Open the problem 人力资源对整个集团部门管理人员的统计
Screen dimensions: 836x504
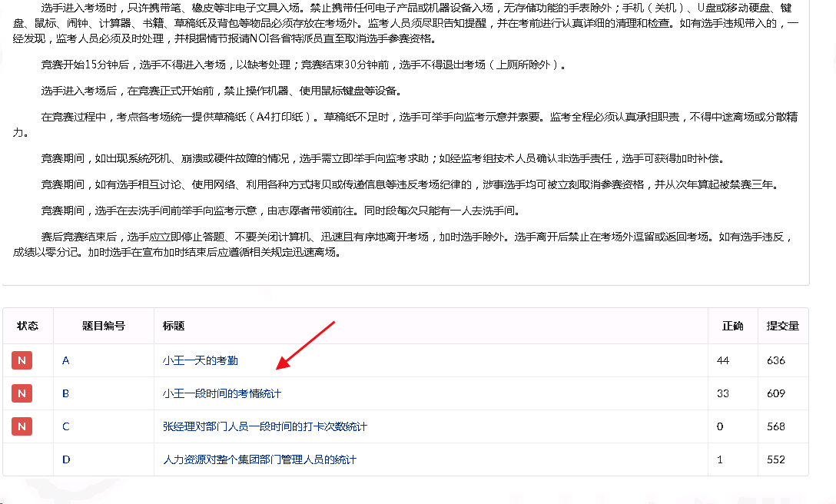pos(259,459)
